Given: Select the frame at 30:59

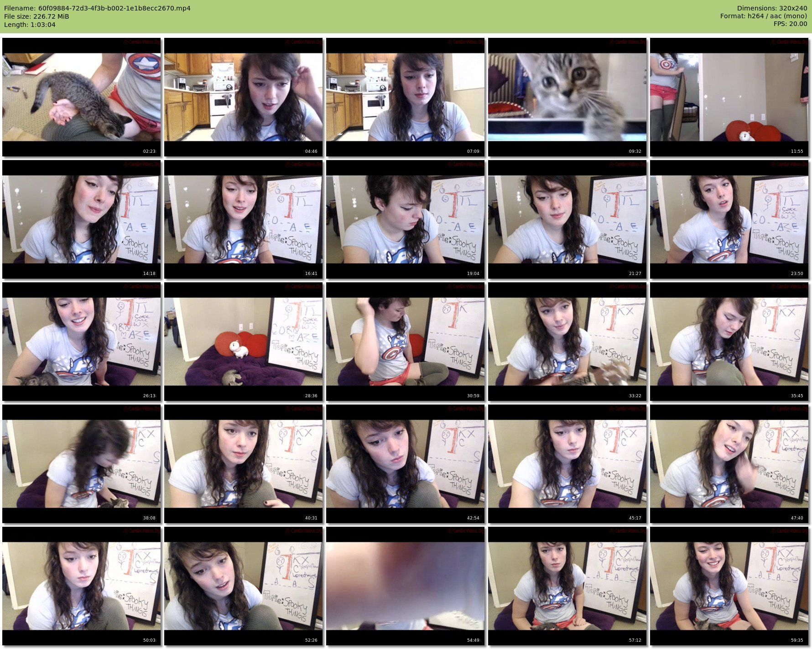Looking at the screenshot, I should [x=406, y=342].
